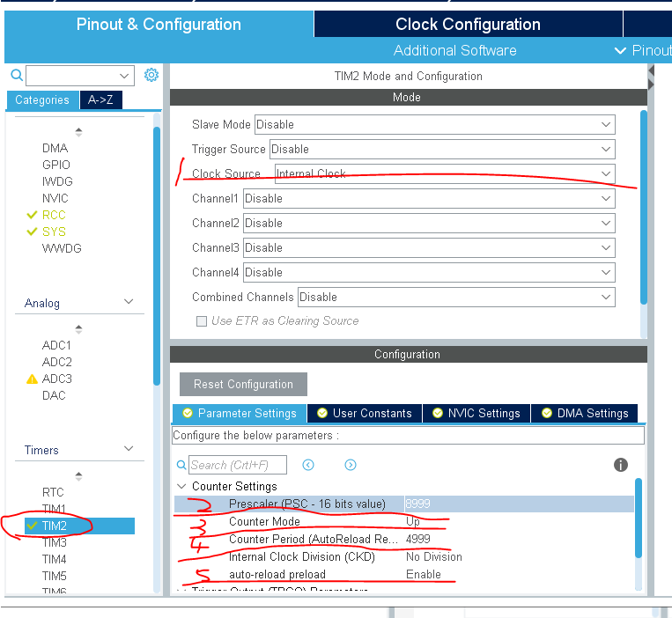Click auto-reload preload Enable value

[424, 574]
